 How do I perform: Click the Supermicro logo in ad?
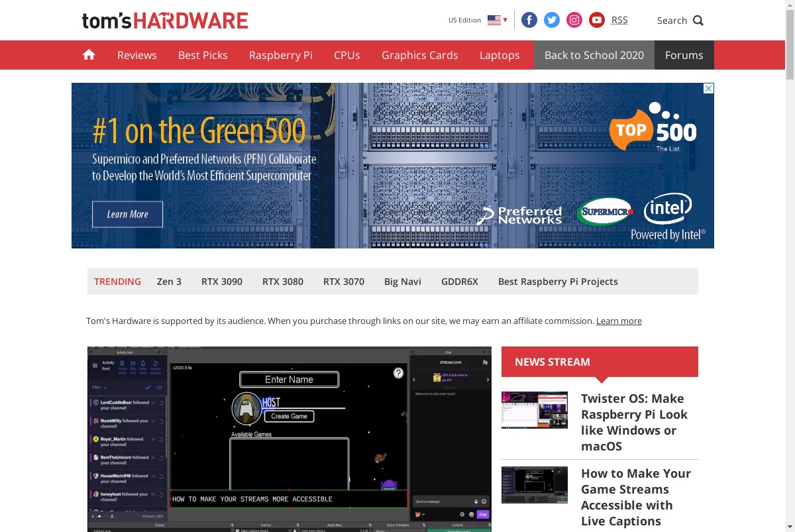605,212
